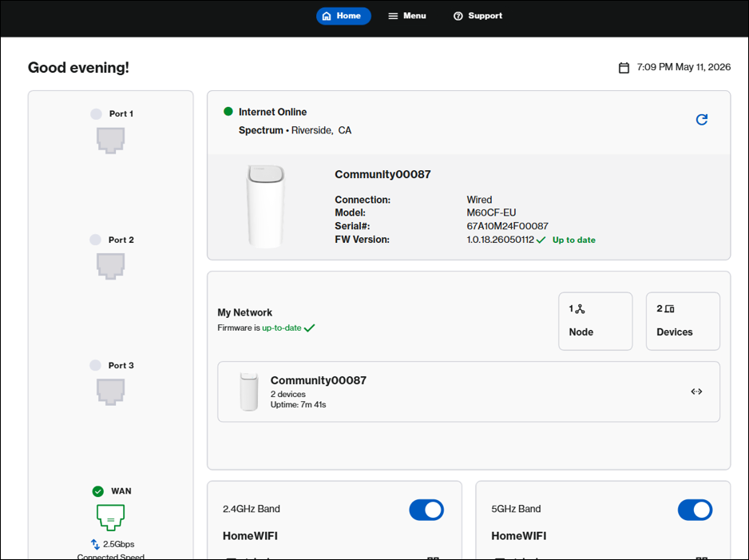749x560 pixels.
Task: Click the HomeWIFI name under 2.4GHz Band
Action: pos(250,536)
